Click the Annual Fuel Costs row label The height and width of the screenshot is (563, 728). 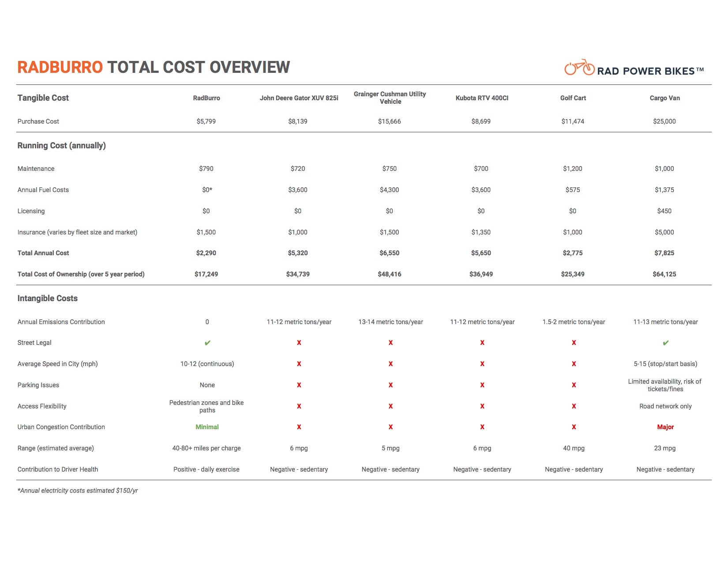point(43,190)
